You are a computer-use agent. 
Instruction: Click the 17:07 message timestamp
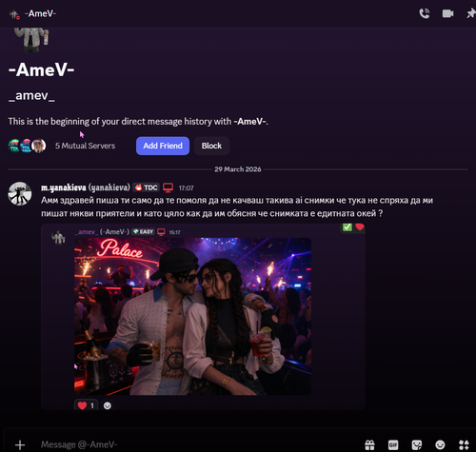(186, 188)
